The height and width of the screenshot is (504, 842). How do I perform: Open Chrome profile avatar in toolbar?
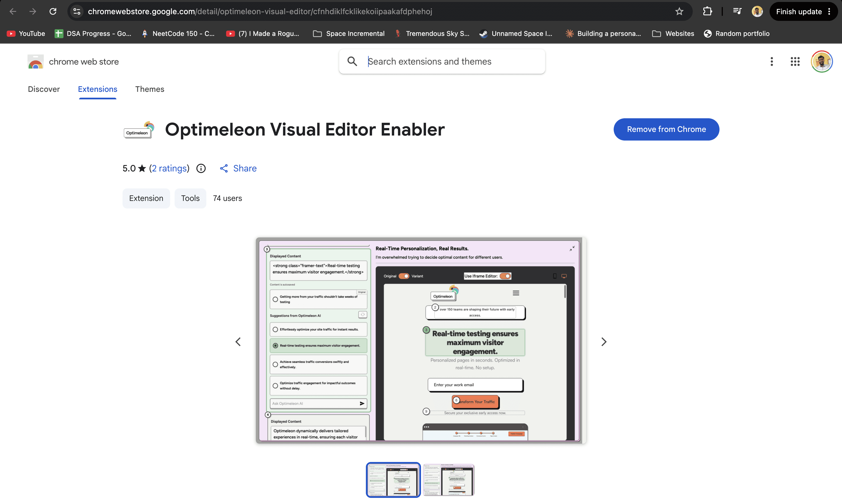tap(757, 11)
